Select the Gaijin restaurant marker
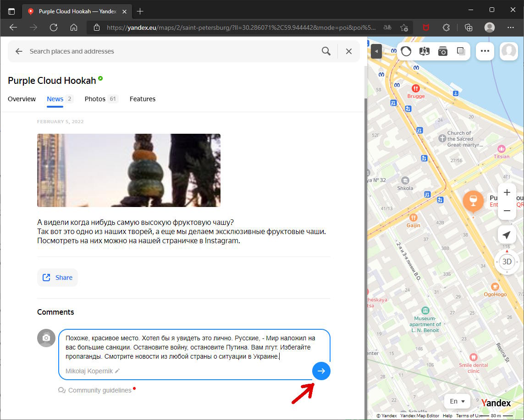Image resolution: width=524 pixels, height=420 pixels. coord(414,218)
